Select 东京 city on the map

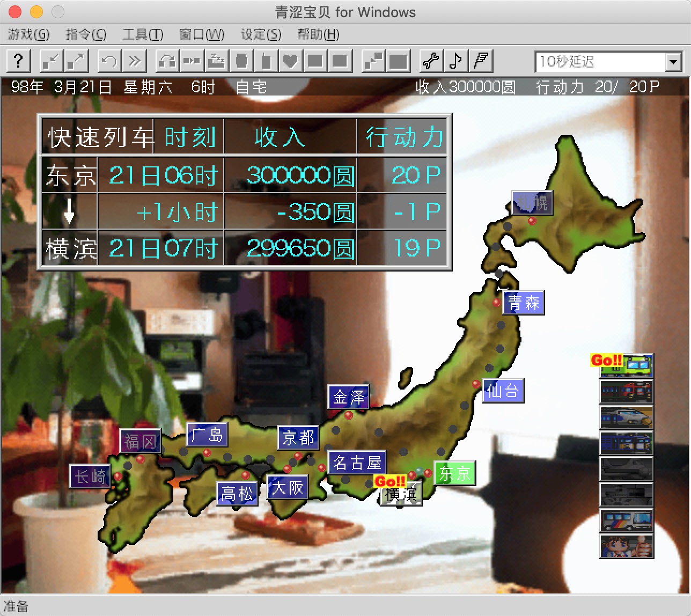point(454,473)
